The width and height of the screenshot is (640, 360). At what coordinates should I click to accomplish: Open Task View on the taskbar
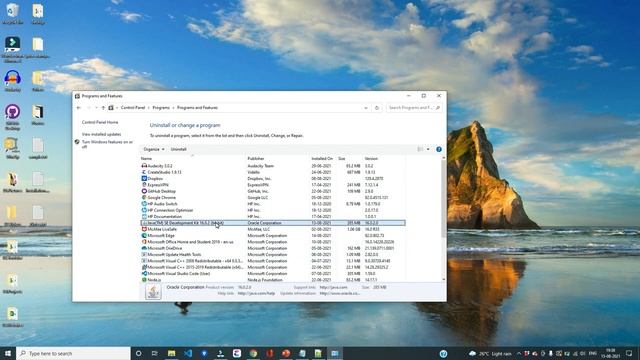[x=155, y=353]
